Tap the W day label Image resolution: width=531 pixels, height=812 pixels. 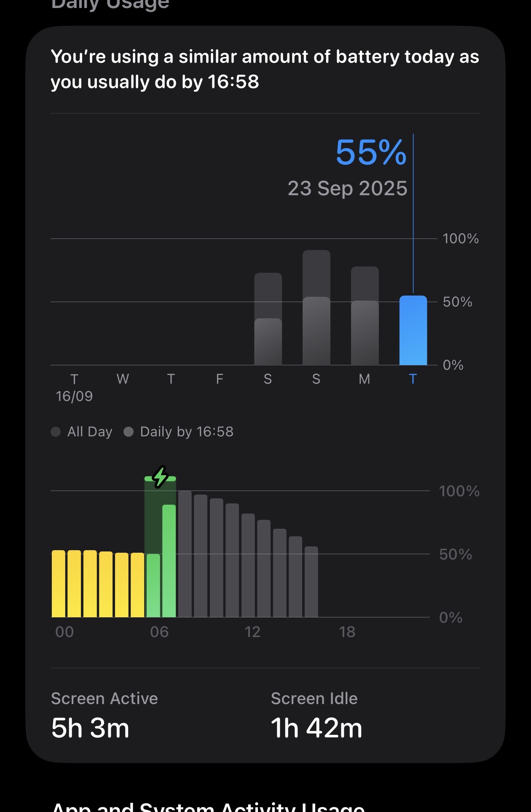[123, 379]
